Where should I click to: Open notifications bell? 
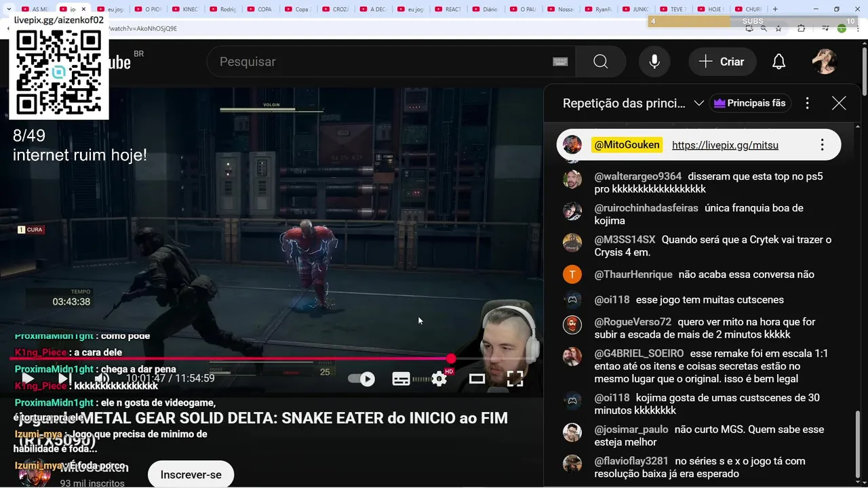[779, 62]
